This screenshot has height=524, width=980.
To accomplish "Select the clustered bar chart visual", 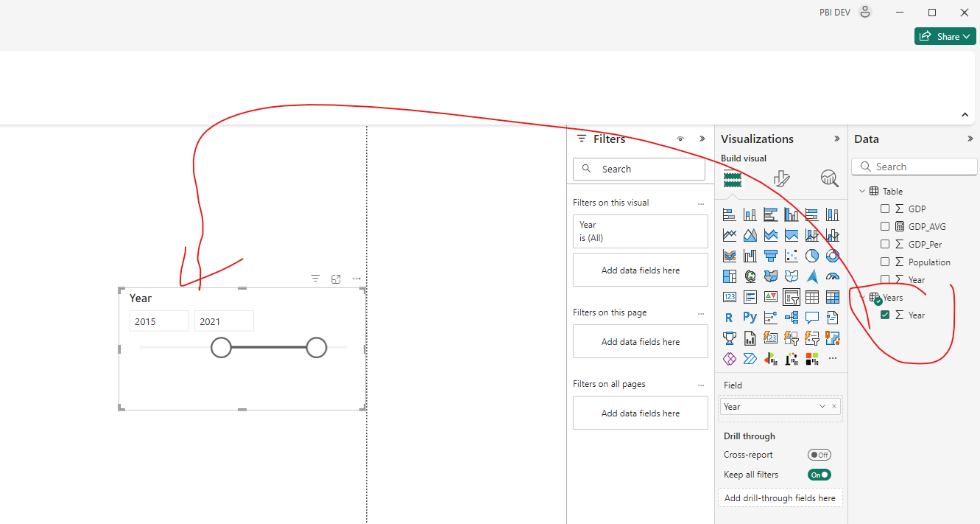I will pos(771,214).
